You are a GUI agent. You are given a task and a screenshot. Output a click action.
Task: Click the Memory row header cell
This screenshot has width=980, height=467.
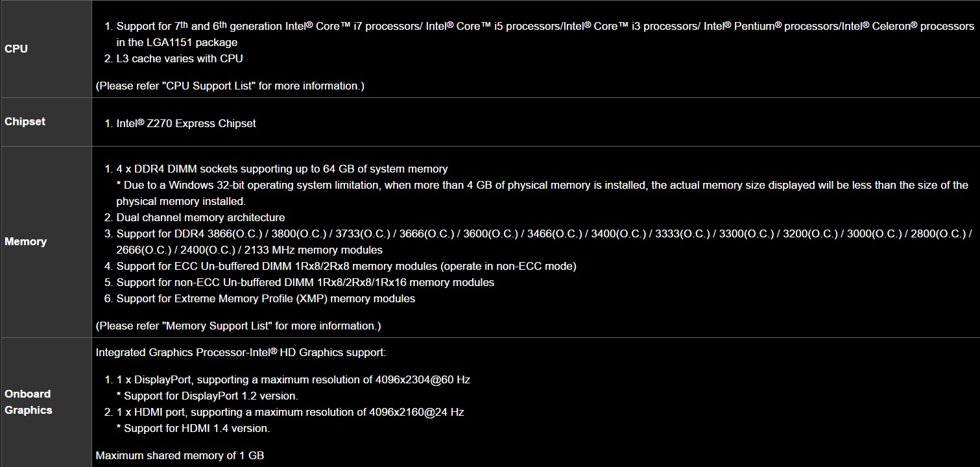25,241
